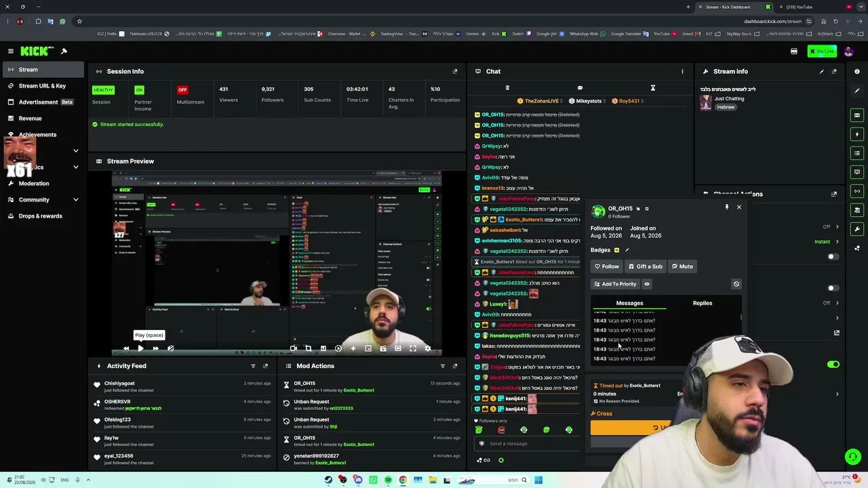Toggle the green enabled Channel Actions switch
The height and width of the screenshot is (488, 868).
[833, 365]
